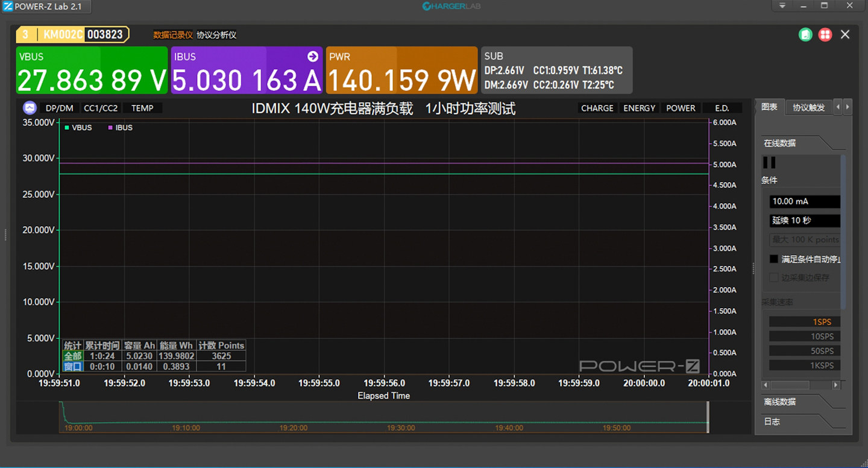This screenshot has width=868, height=468.
Task: Close the KM002C device panel
Action: pos(845,34)
